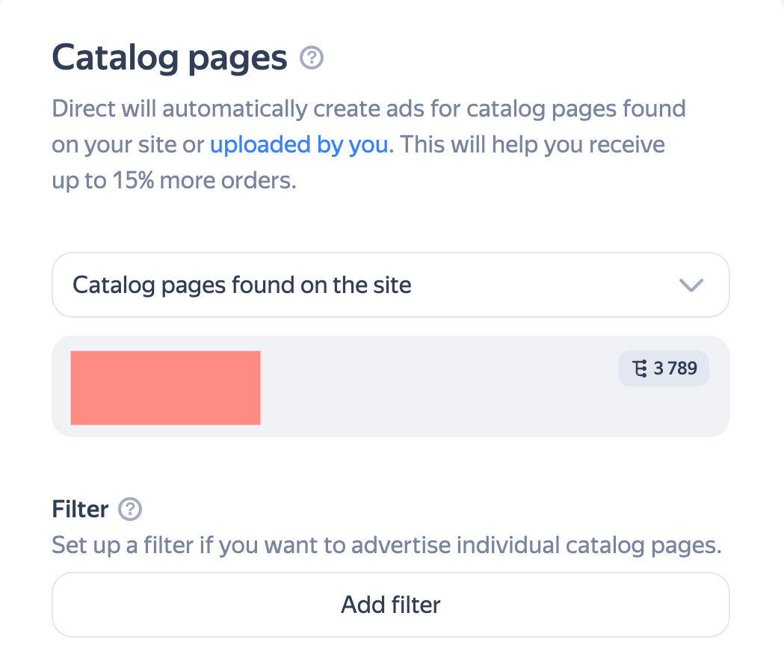Viewport: 784px width, 672px height.
Task: Open the Filter help question mark icon
Action: point(130,510)
